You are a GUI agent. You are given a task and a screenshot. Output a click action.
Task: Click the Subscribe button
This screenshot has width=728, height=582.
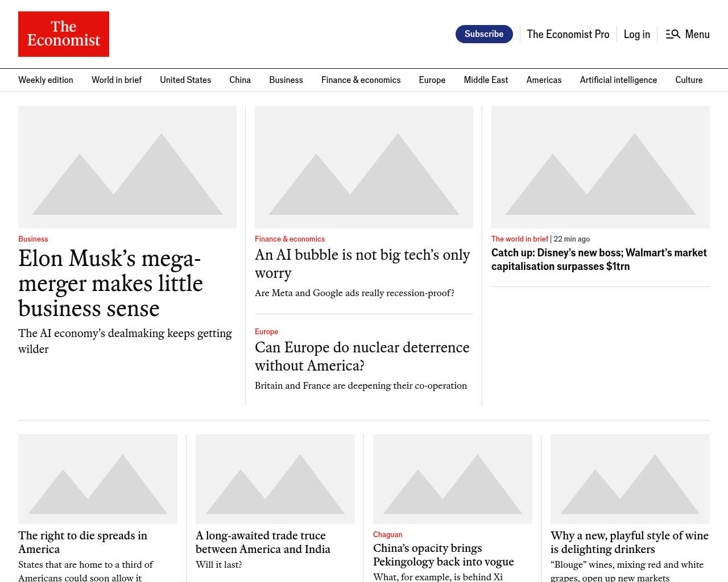tap(484, 34)
